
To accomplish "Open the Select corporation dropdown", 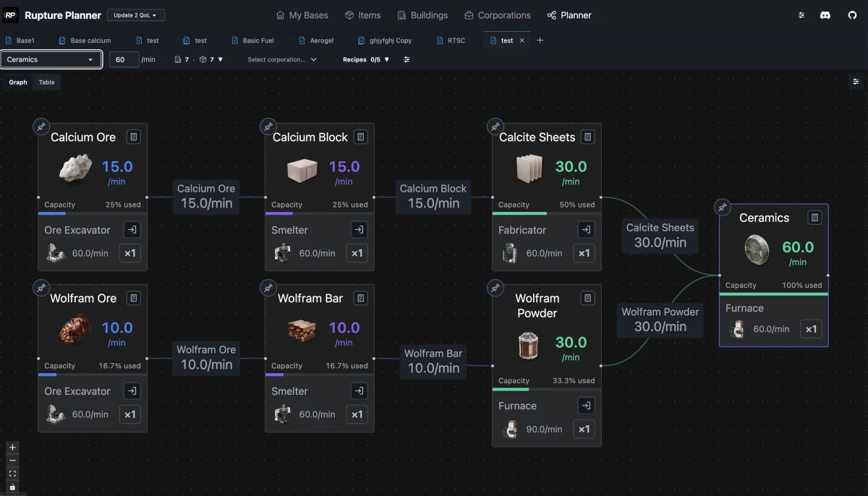I will (x=282, y=59).
